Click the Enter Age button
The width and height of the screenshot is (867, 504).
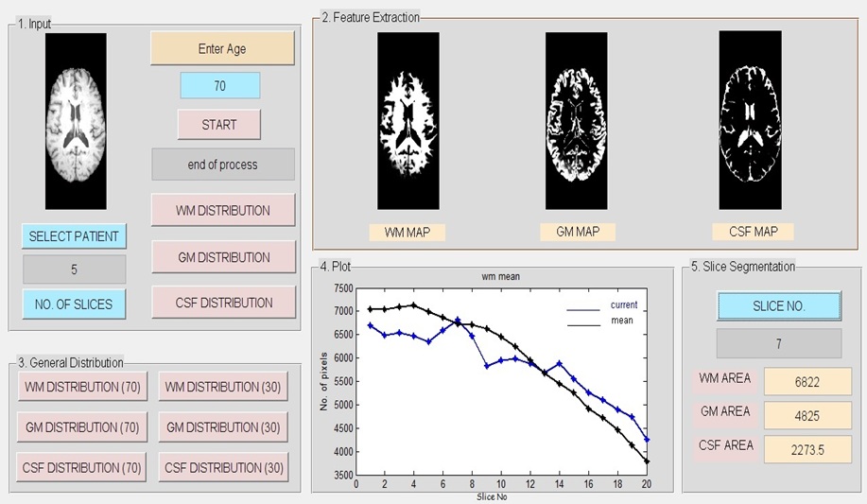pyautogui.click(x=222, y=48)
